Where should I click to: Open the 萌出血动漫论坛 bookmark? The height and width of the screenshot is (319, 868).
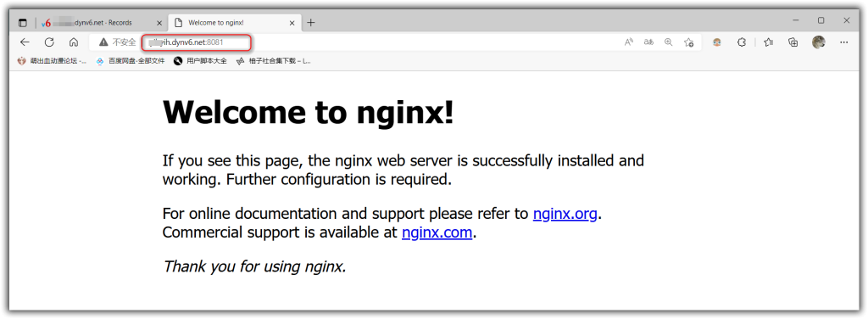52,61
